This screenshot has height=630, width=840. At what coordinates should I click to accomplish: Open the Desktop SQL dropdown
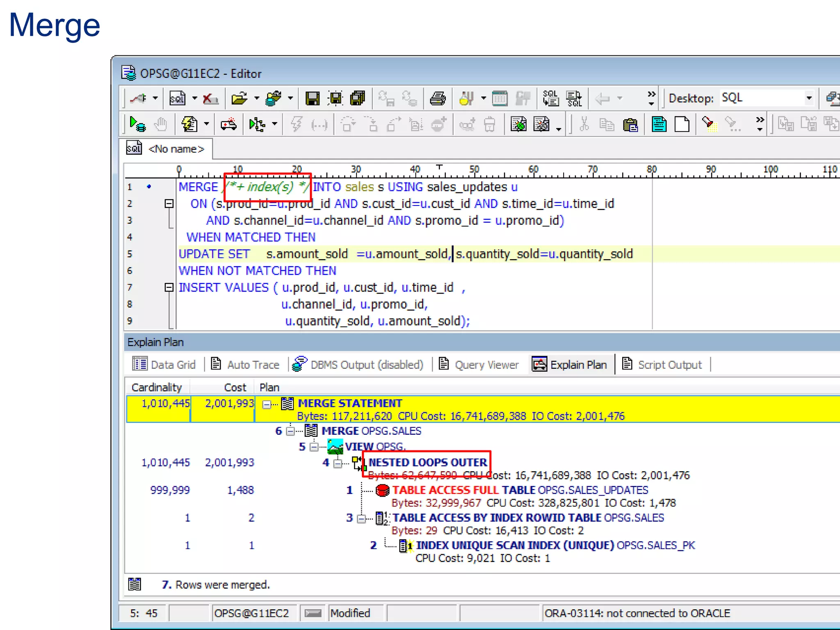point(808,98)
